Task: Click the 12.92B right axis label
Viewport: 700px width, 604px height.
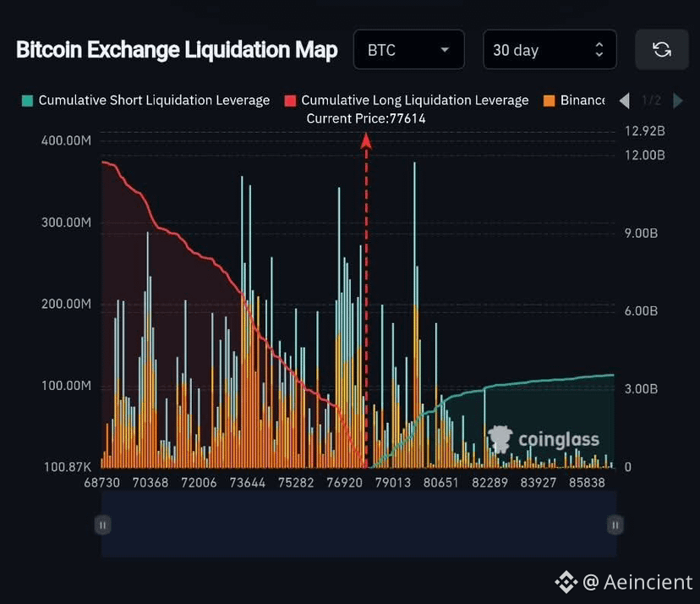Action: 645,131
